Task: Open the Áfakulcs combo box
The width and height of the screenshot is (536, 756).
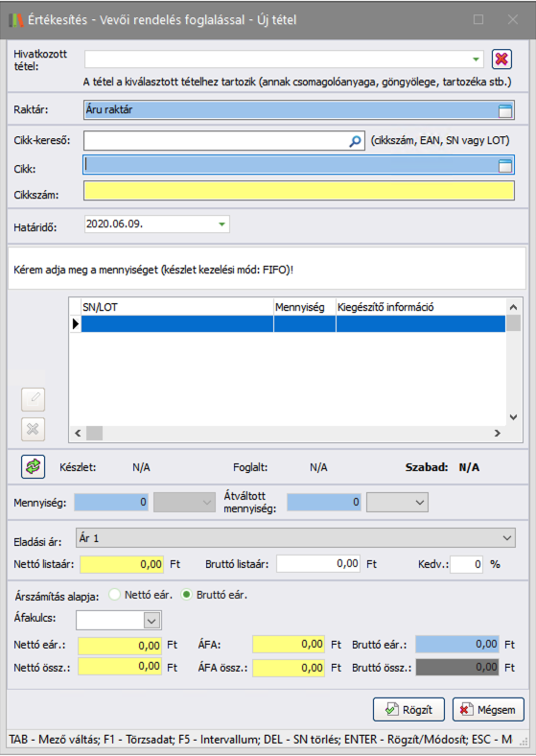Action: pyautogui.click(x=151, y=621)
